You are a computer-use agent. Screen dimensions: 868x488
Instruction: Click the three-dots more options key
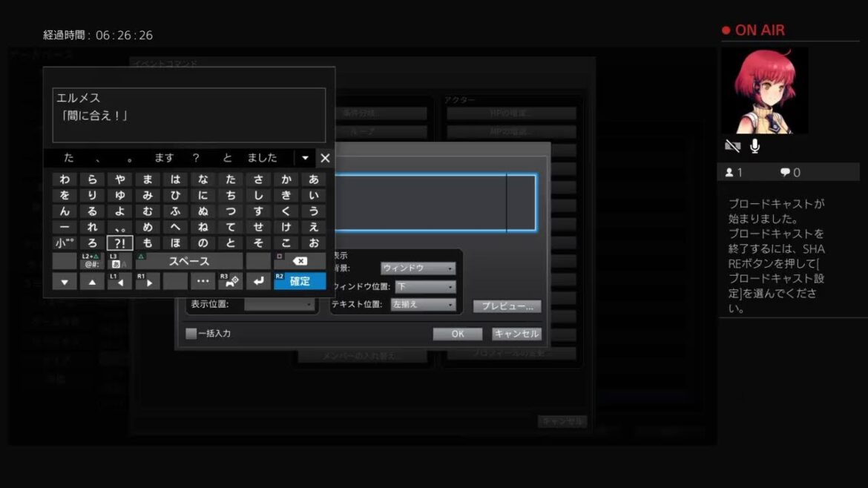click(x=203, y=282)
